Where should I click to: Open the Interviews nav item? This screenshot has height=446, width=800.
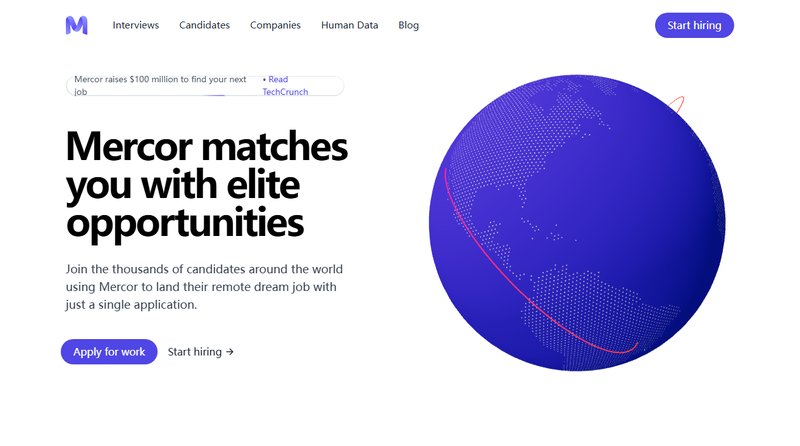click(x=136, y=25)
